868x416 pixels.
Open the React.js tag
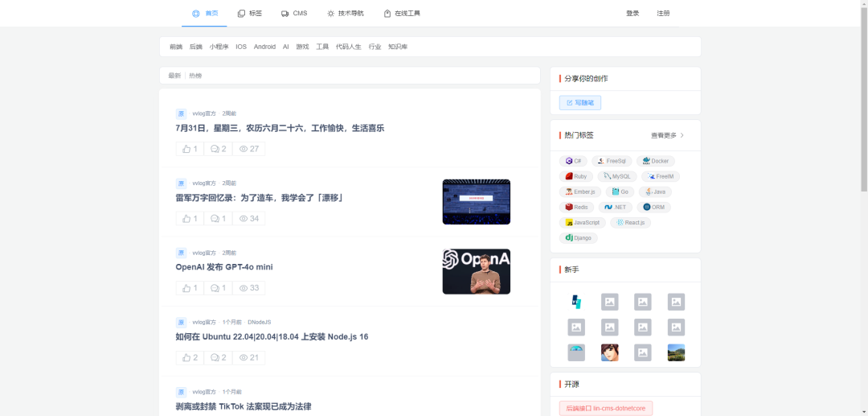[x=631, y=223]
